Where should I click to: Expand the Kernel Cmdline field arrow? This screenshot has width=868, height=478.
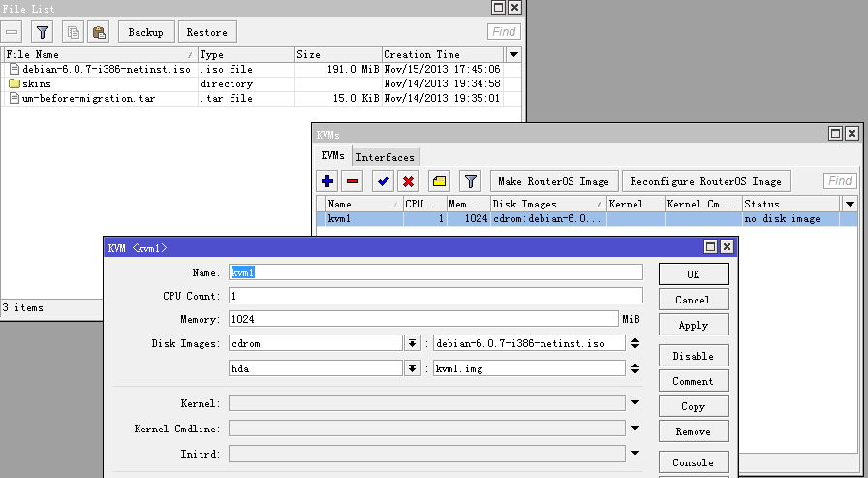click(x=635, y=429)
